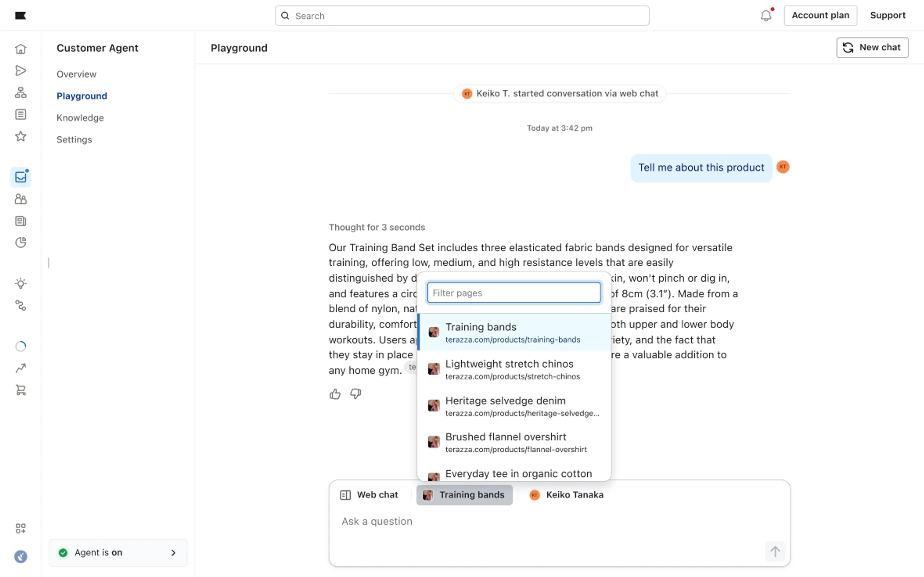Click the thumbs down feedback icon
Screen dimensions: 924x577
point(356,394)
